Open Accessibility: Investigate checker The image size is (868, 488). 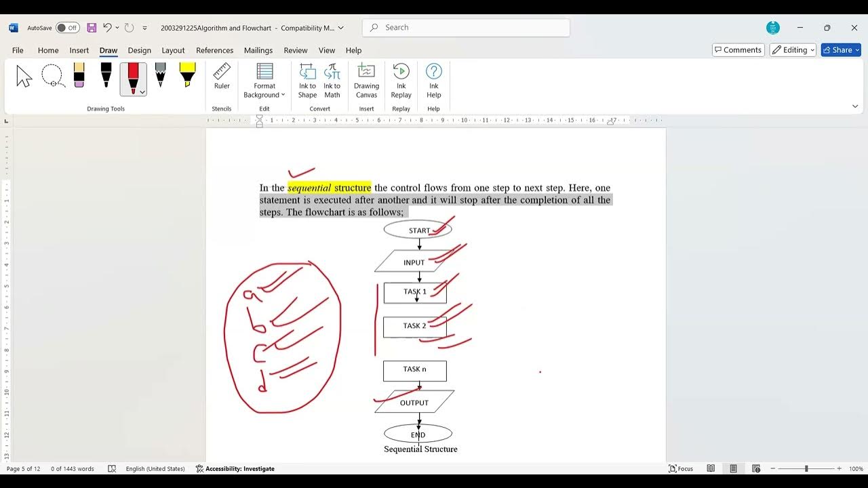235,469
